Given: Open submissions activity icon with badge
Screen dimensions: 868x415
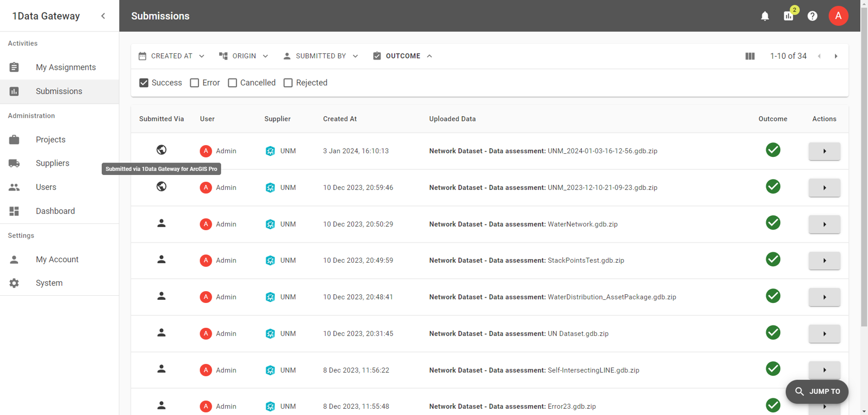Looking at the screenshot, I should coord(788,16).
